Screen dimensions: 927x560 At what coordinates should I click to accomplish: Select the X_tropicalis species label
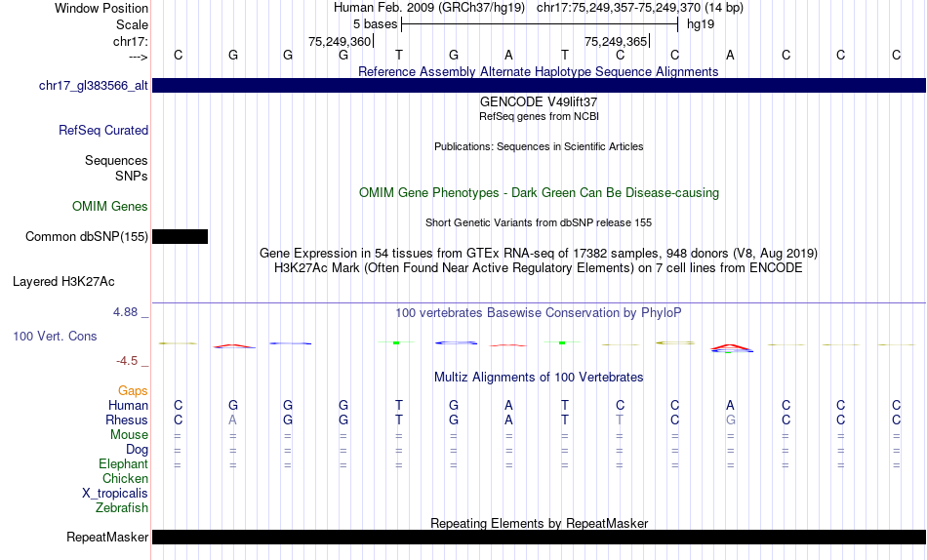tap(115, 494)
